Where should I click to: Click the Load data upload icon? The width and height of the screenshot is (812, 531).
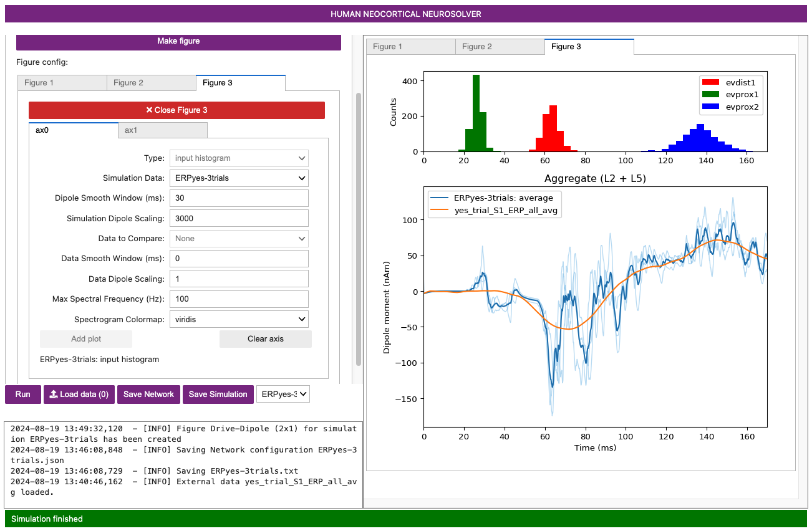54,395
